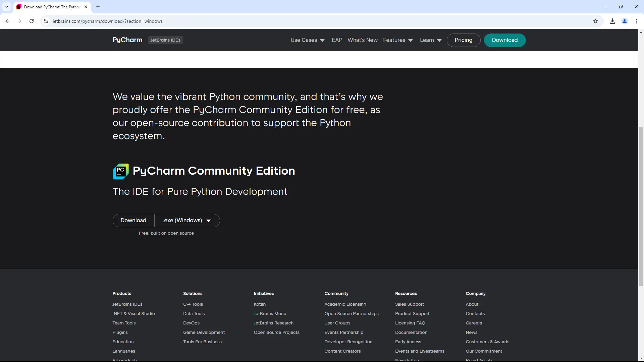Click the browser reload/refresh icon
644x362 pixels.
pos(32,21)
